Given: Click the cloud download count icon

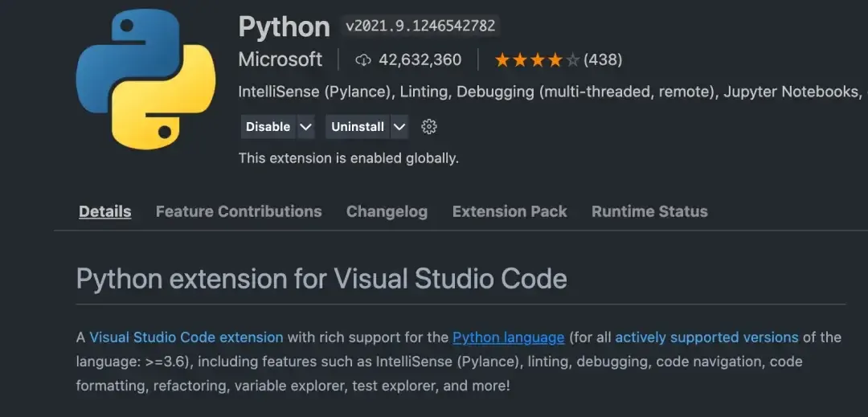Looking at the screenshot, I should pos(363,60).
